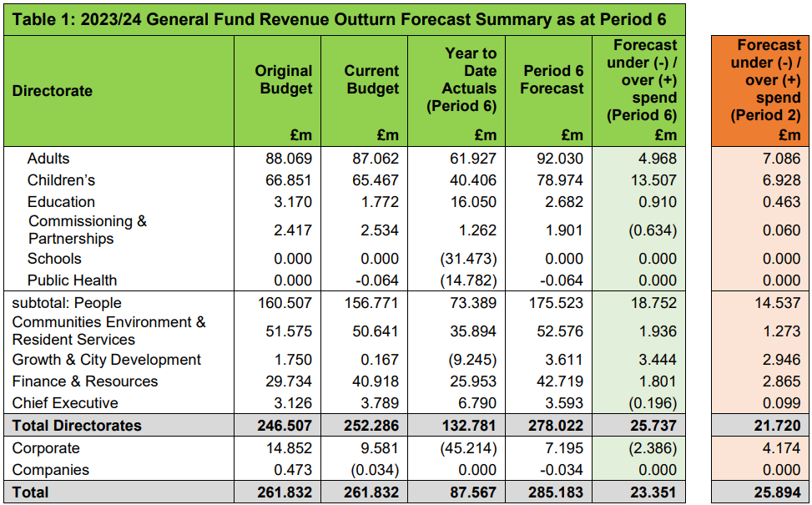Screen dimensions: 812x505
Task: Select Adults Period 2 value 7.086
Action: tap(782, 159)
